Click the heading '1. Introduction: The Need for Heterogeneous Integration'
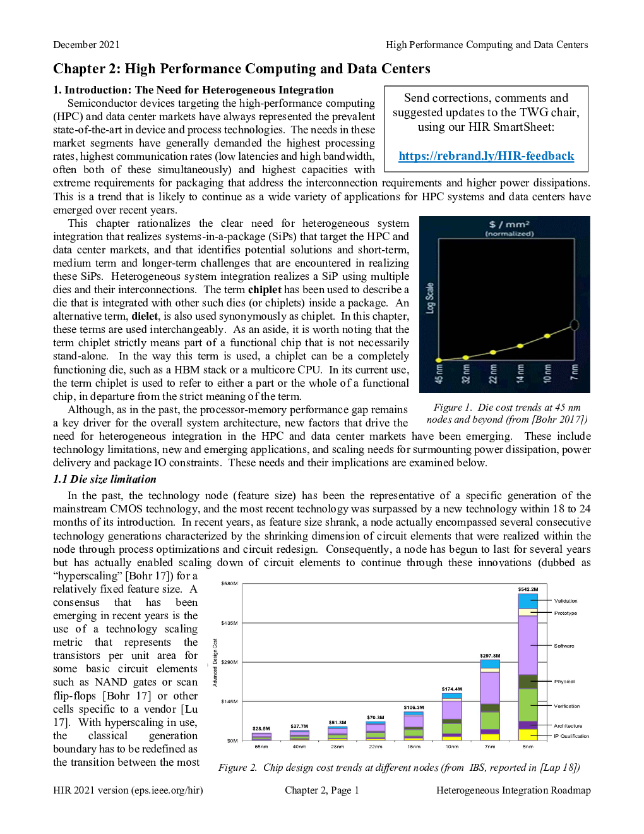644x834 pixels. [x=193, y=90]
